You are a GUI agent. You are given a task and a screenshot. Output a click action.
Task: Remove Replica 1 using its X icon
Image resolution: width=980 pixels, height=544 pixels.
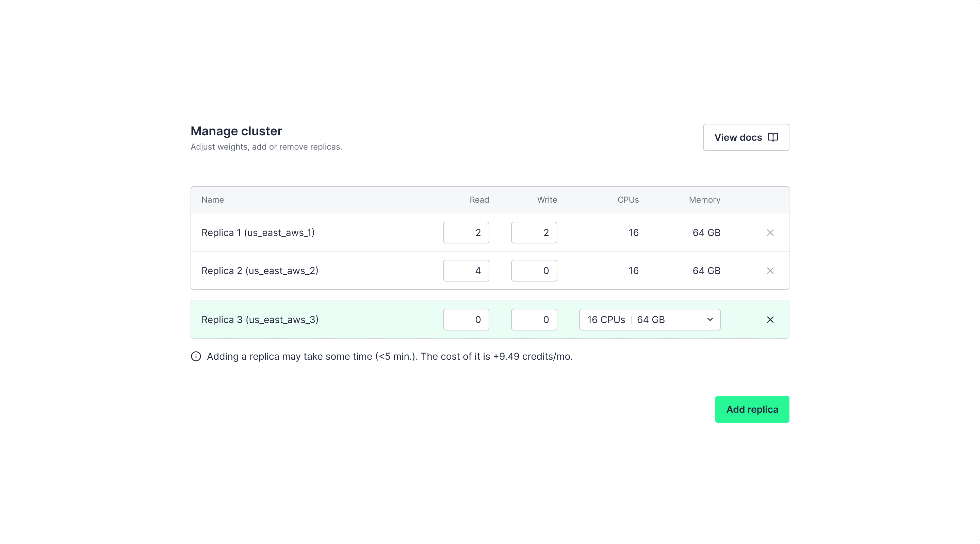tap(771, 232)
